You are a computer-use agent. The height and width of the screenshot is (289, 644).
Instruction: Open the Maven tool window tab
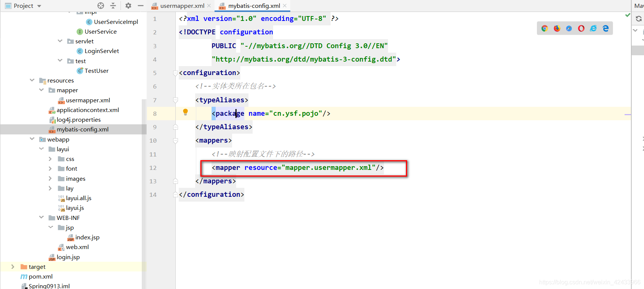(x=639, y=6)
